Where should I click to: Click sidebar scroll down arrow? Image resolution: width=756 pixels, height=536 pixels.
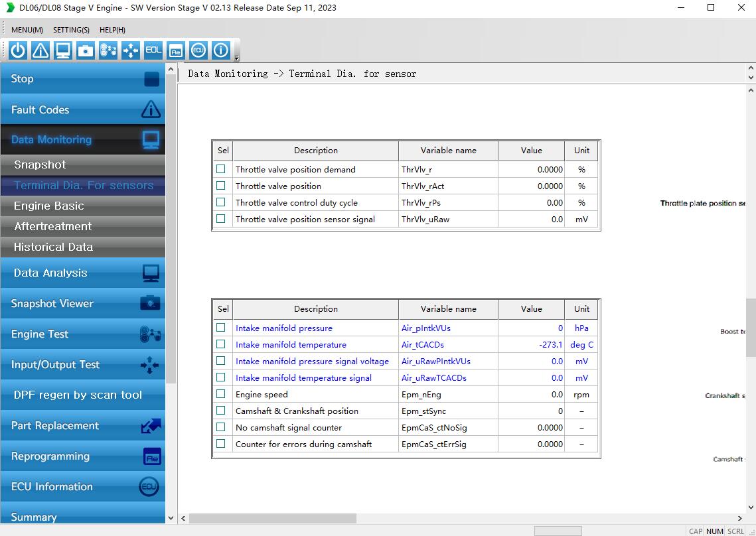click(171, 518)
